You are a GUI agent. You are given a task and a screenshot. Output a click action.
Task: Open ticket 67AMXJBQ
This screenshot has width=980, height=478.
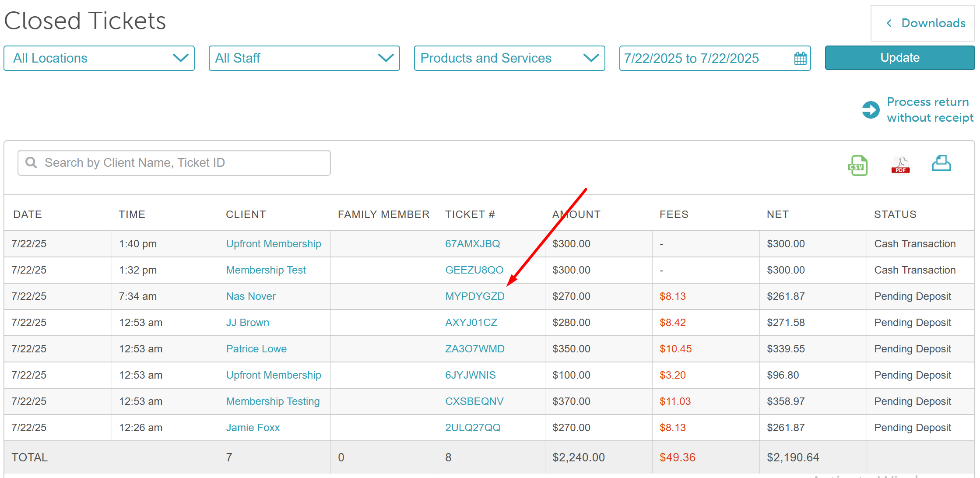click(x=472, y=244)
